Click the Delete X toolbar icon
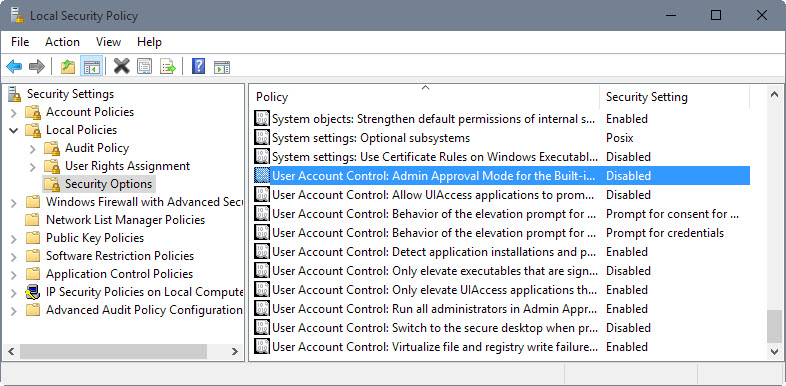Image resolution: width=786 pixels, height=386 pixels. point(121,66)
